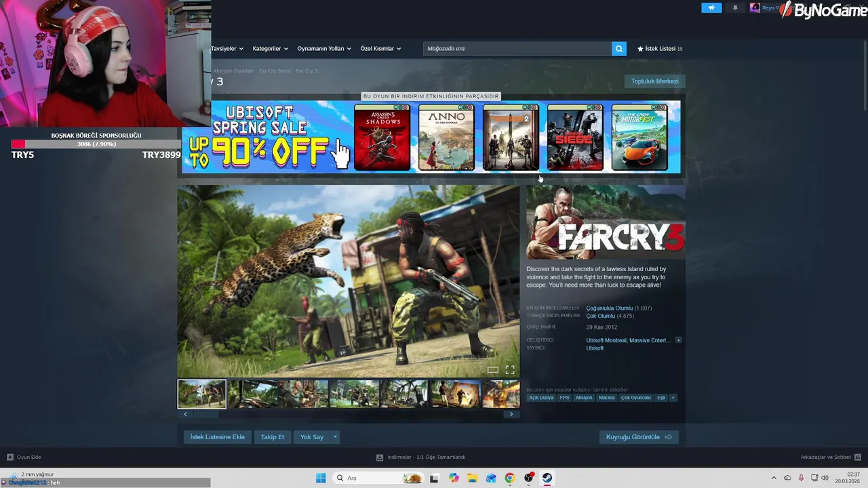Viewport: 868px width, 488px height.
Task: Click İstek Listesine Ekle button
Action: tap(217, 437)
